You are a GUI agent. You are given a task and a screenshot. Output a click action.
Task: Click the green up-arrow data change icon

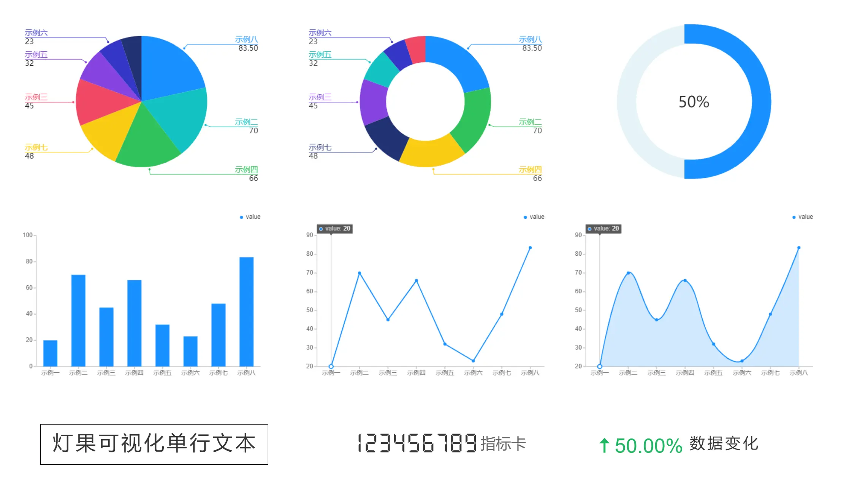[x=604, y=445]
